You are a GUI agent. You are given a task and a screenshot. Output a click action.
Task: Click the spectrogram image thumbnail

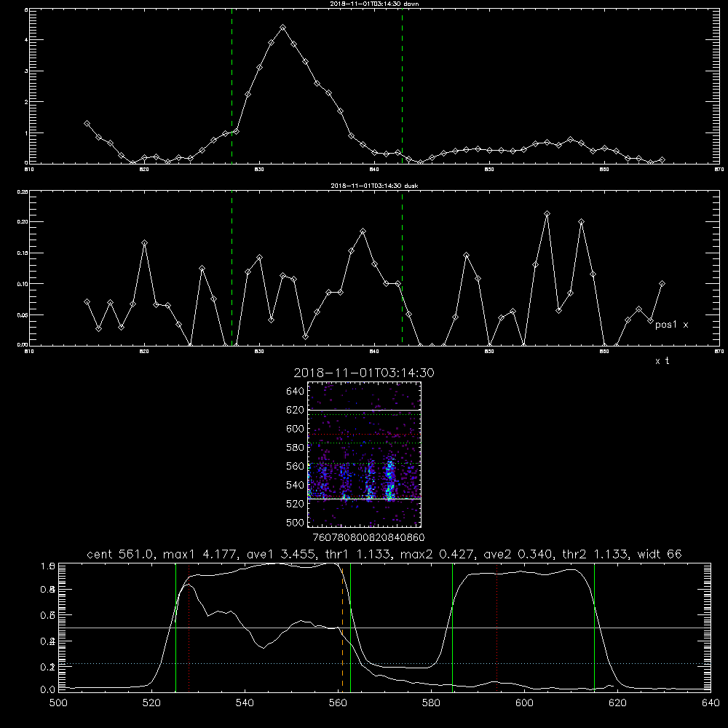(x=364, y=454)
